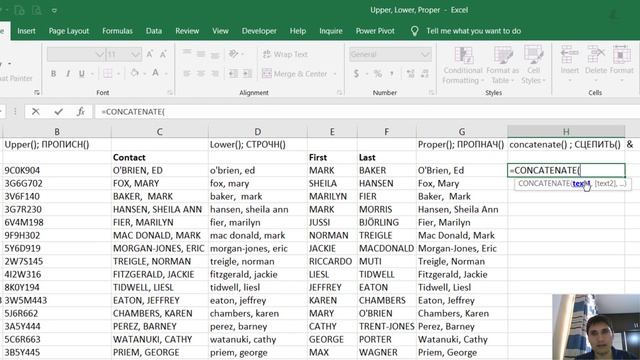Image resolution: width=640 pixels, height=360 pixels.
Task: Select column H header
Action: click(566, 131)
